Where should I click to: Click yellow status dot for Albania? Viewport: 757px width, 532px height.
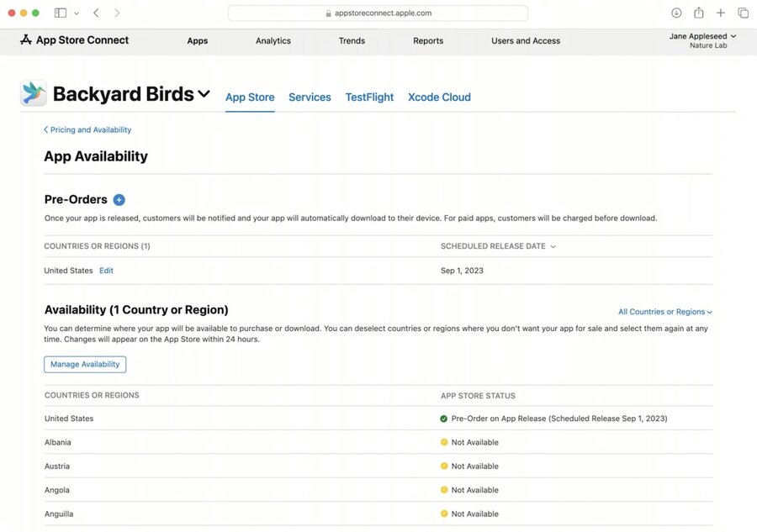point(444,442)
